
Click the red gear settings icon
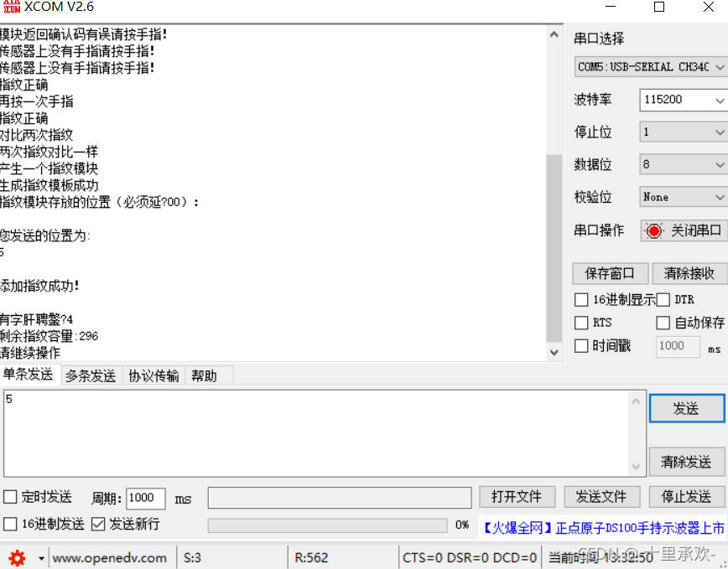click(17, 558)
